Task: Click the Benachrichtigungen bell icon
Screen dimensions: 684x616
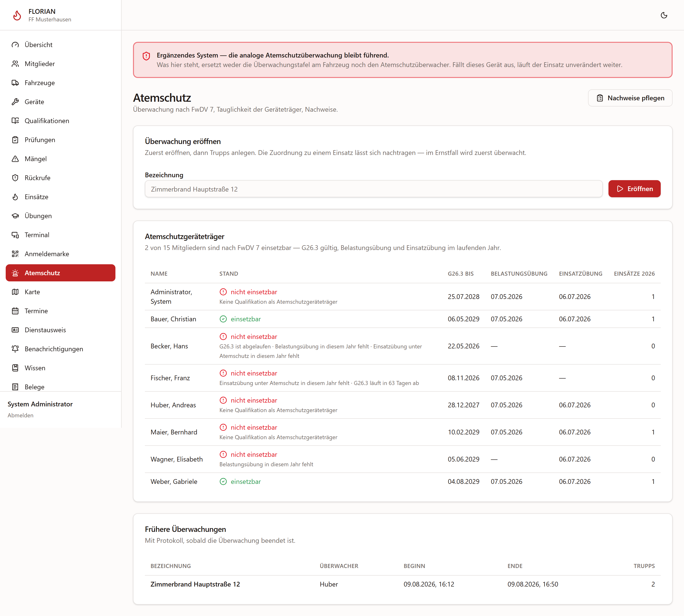Action: point(15,349)
